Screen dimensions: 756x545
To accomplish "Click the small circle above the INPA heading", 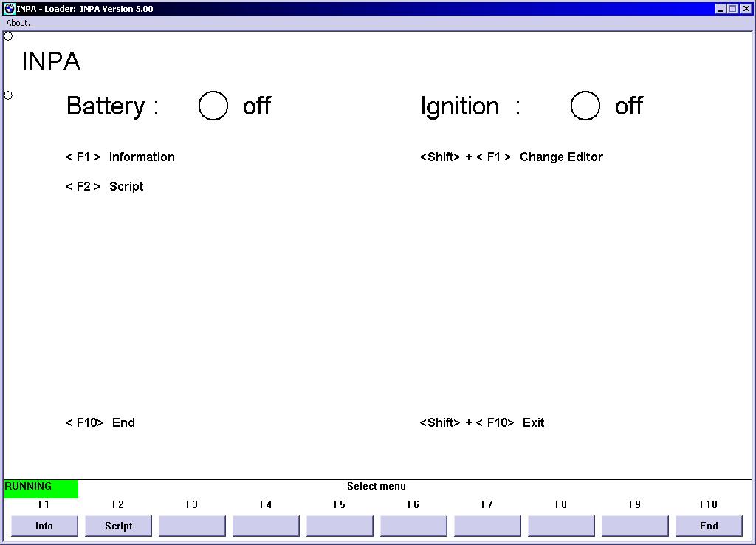I will coord(8,36).
